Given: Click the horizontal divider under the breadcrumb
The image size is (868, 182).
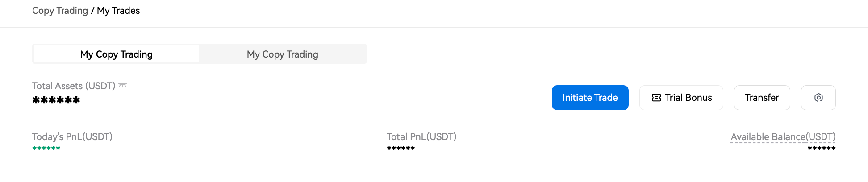Looking at the screenshot, I should click(x=434, y=27).
